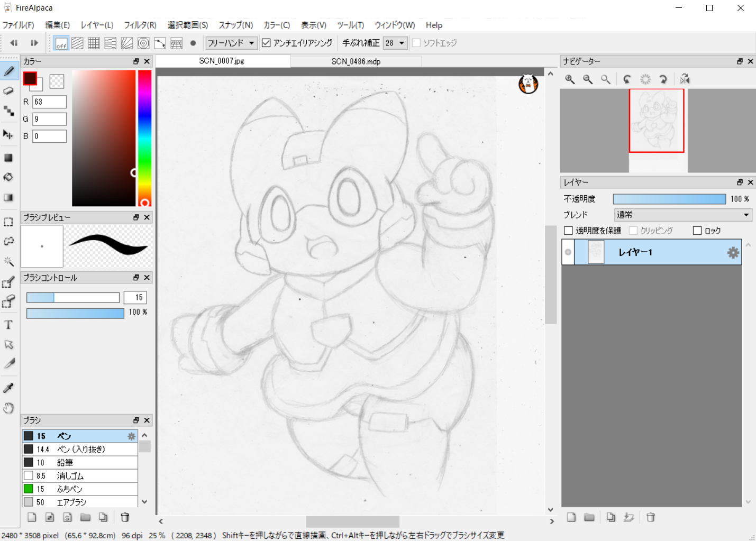This screenshot has width=756, height=541.
Task: Choose the エアブラシ brush
Action: 80,502
